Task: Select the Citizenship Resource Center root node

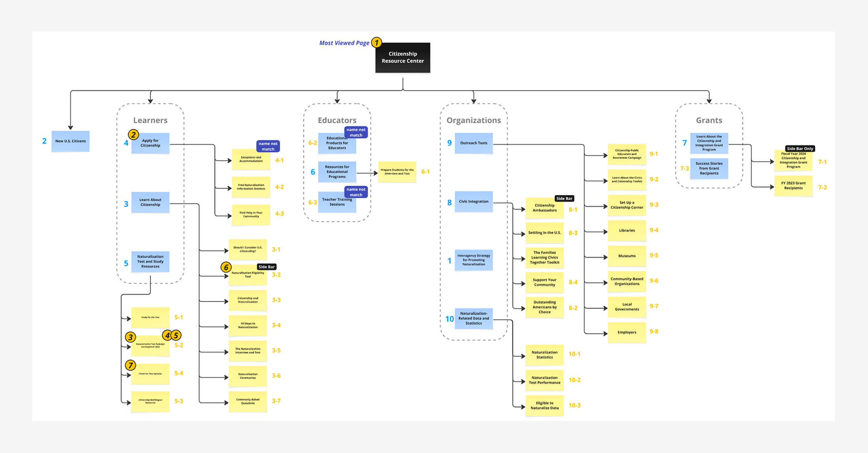Action: tap(403, 58)
